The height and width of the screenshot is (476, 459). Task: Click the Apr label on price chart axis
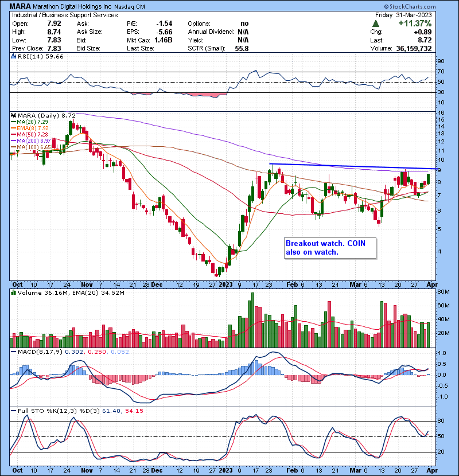click(x=432, y=284)
